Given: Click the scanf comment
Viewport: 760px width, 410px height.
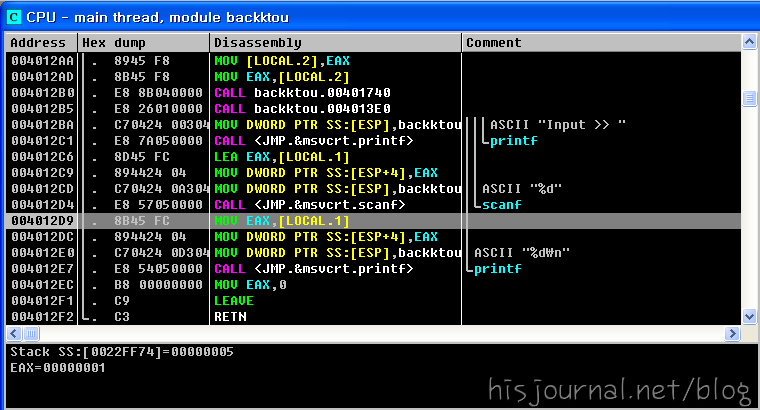Looking at the screenshot, I should point(502,205).
